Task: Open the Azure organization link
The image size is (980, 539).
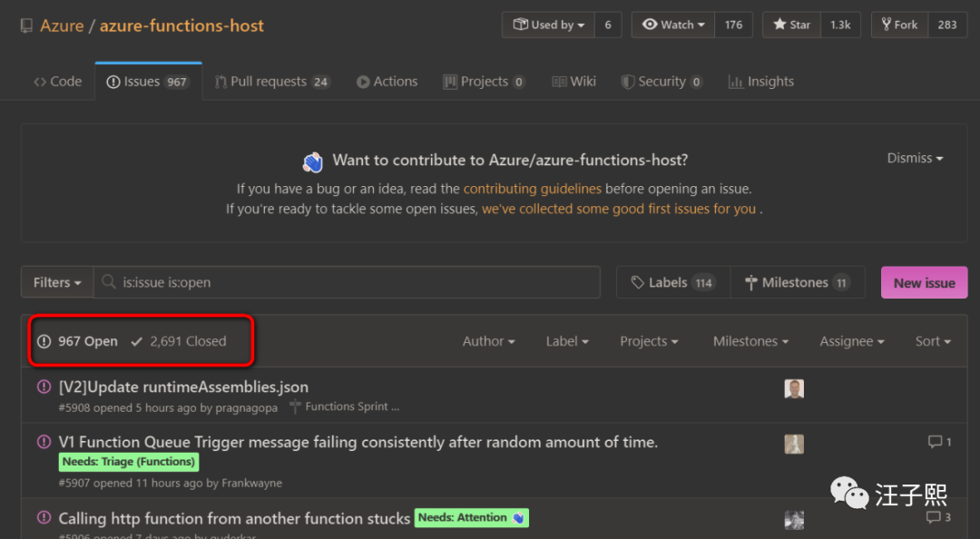Action: coord(62,25)
